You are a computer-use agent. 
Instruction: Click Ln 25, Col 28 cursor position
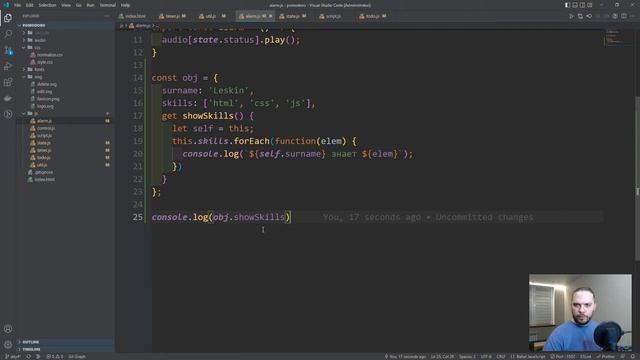coord(442,357)
